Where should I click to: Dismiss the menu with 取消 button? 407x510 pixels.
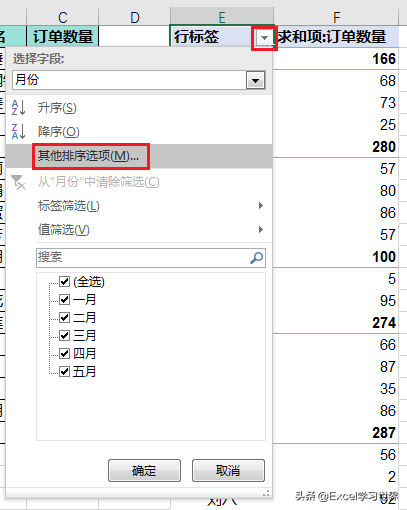[228, 471]
